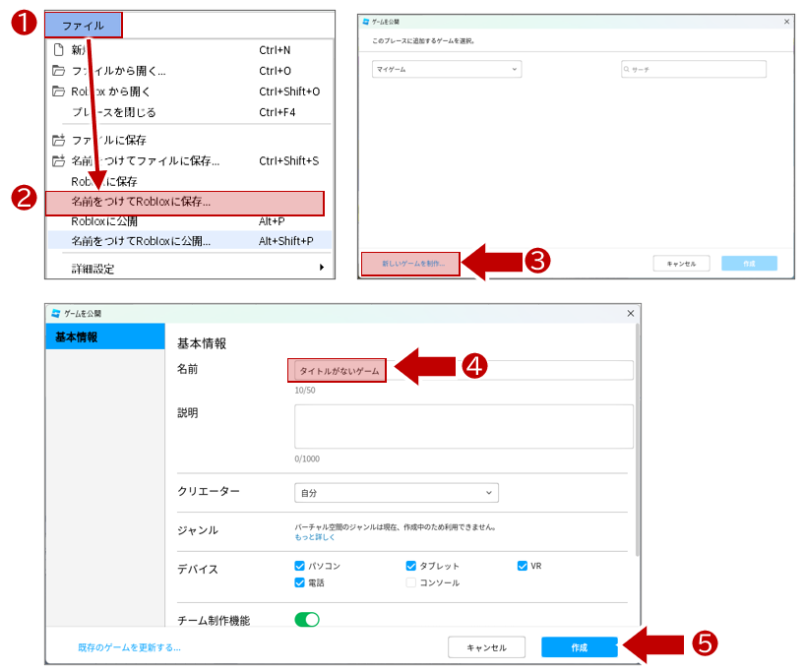Click the サーチ search field
The image size is (804, 672).
point(694,69)
